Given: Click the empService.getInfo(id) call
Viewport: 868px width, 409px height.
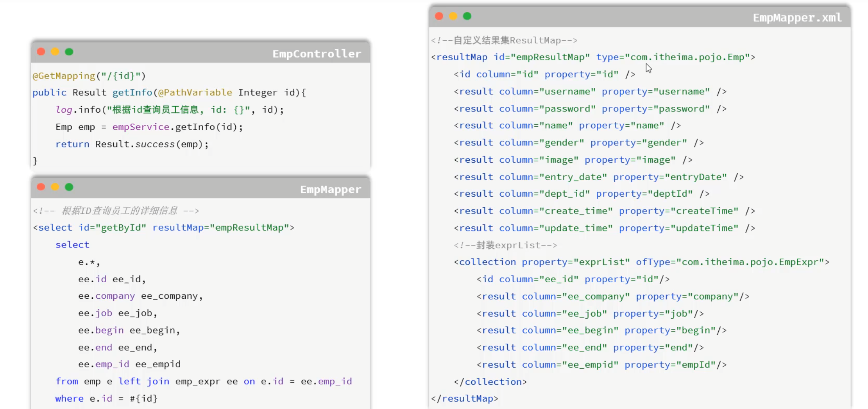Looking at the screenshot, I should point(177,127).
